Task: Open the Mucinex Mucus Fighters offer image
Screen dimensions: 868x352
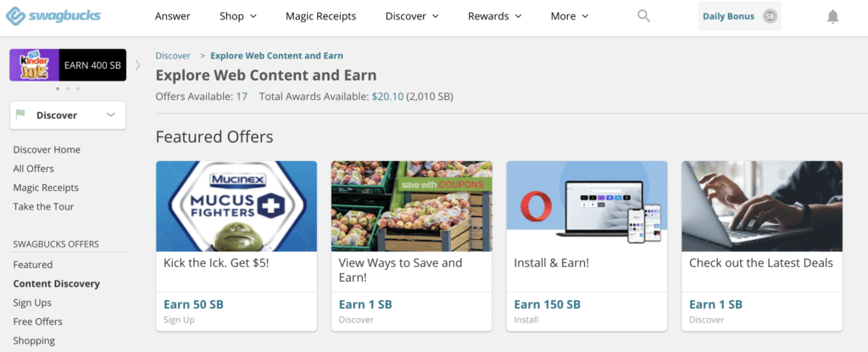Action: pos(236,206)
